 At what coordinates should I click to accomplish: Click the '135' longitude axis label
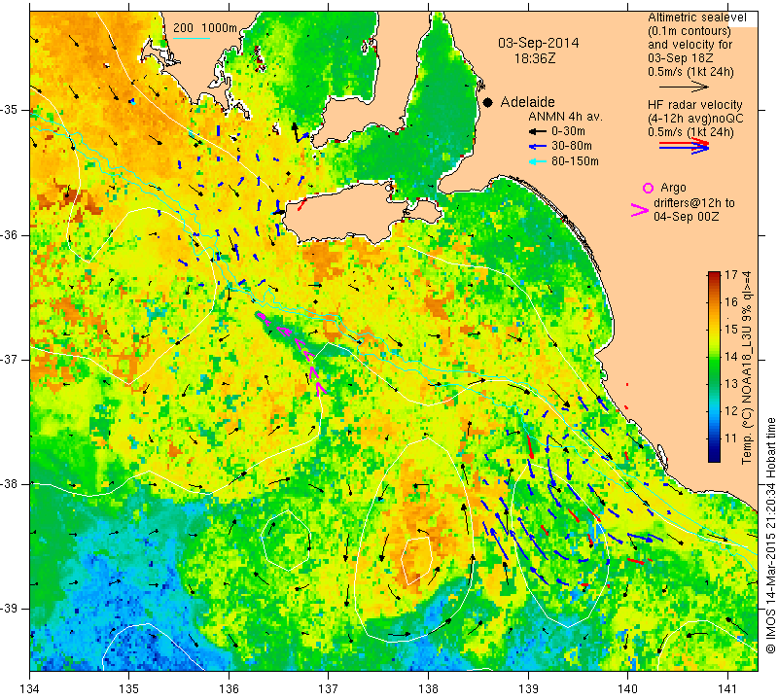[x=129, y=689]
